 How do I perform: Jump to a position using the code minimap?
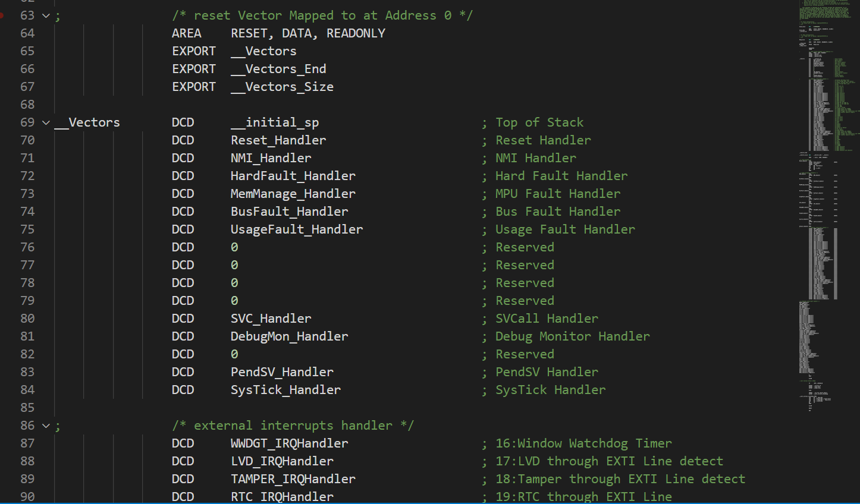827,178
